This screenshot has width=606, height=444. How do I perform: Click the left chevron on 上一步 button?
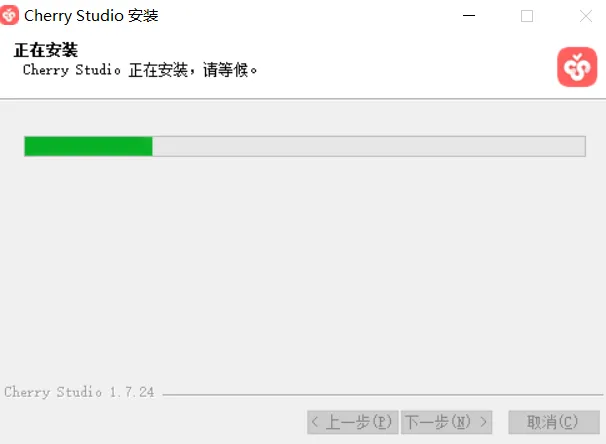[x=315, y=422]
